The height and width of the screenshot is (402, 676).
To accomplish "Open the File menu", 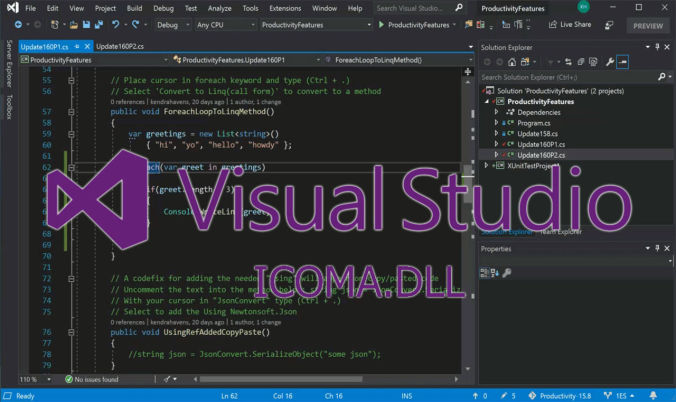I will pyautogui.click(x=31, y=8).
